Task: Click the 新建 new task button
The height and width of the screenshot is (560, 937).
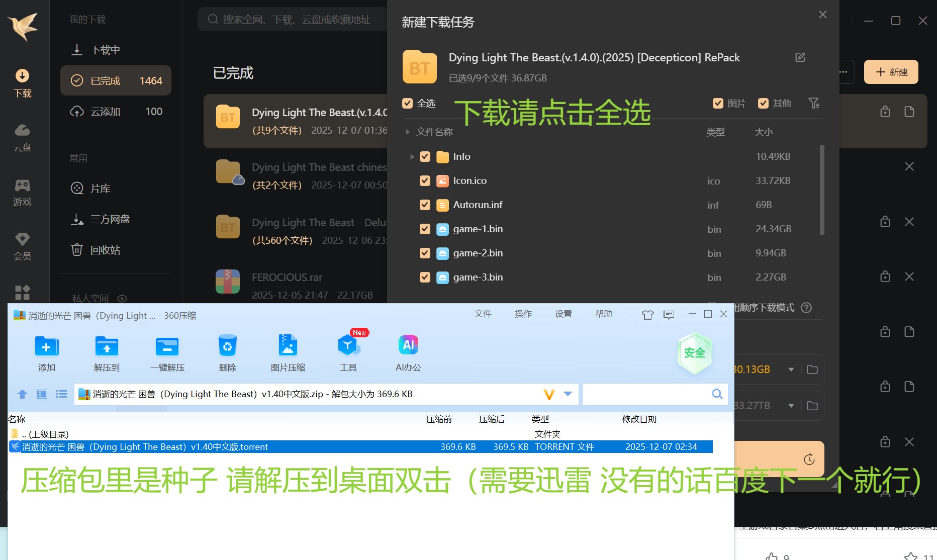Action: 891,72
